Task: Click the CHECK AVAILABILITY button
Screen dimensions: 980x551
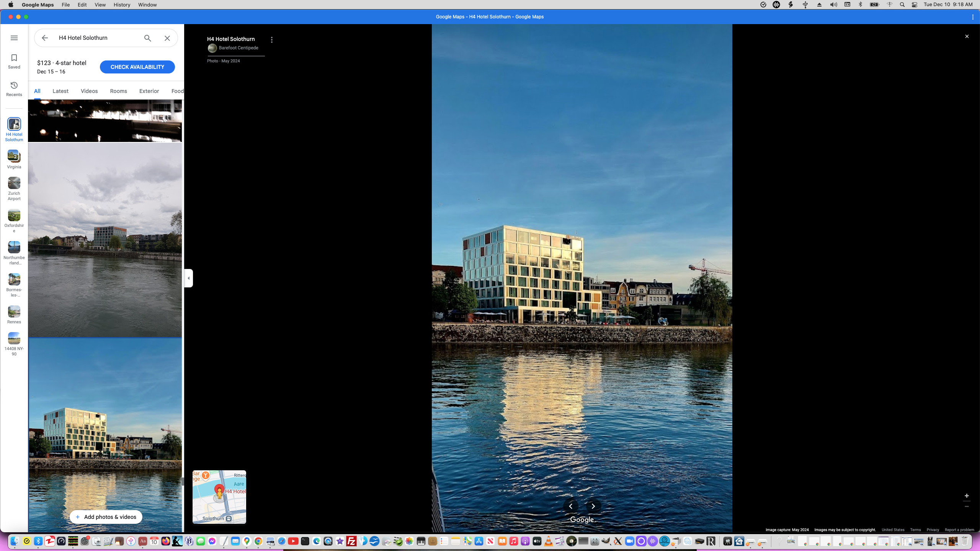Action: point(137,67)
